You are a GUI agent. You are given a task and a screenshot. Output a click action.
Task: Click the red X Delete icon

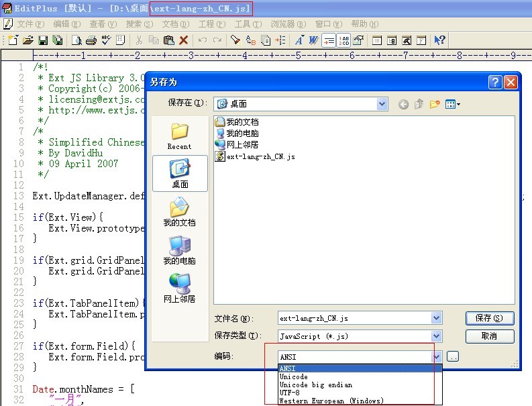pyautogui.click(x=184, y=40)
